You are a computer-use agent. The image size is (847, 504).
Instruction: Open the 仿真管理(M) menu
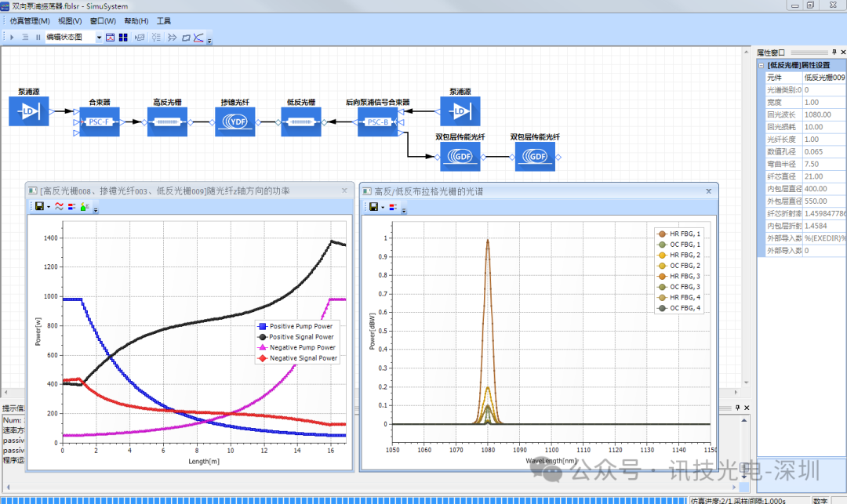[30, 21]
